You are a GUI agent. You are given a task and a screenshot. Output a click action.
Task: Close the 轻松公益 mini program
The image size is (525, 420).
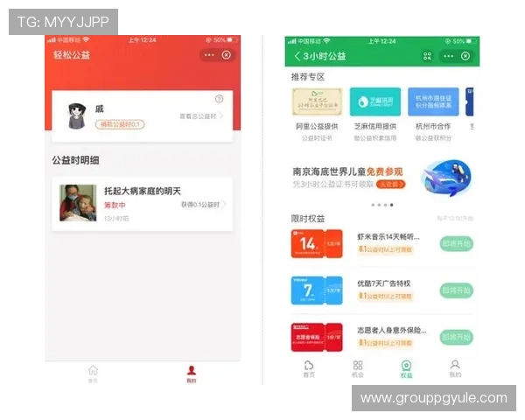(227, 55)
